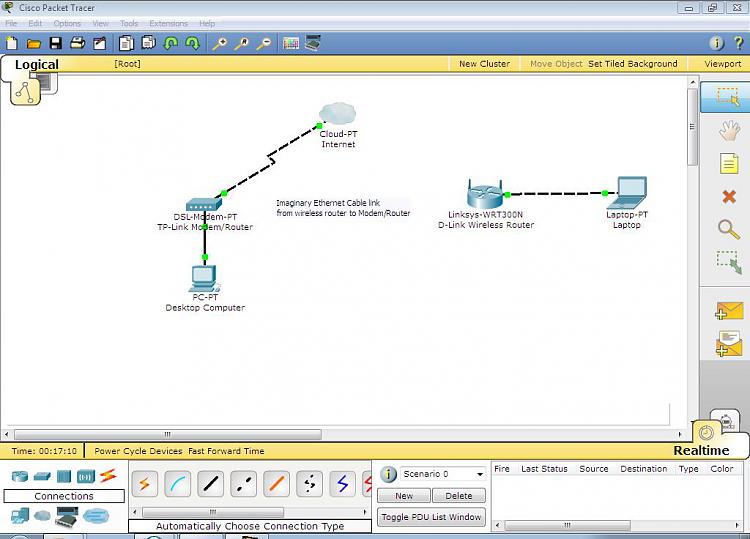Viewport: 750px width, 539px height.
Task: Click the Zoom In magnifier icon
Action: click(x=220, y=44)
